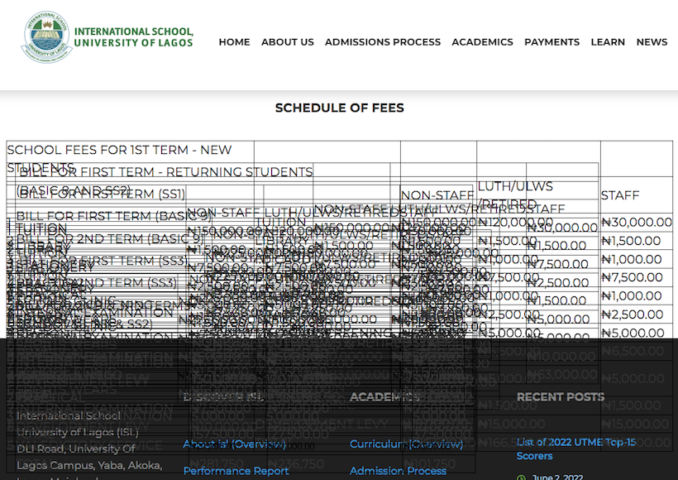
Task: Go to ADMISSIONS PROCESS in navigation
Action: tap(383, 42)
